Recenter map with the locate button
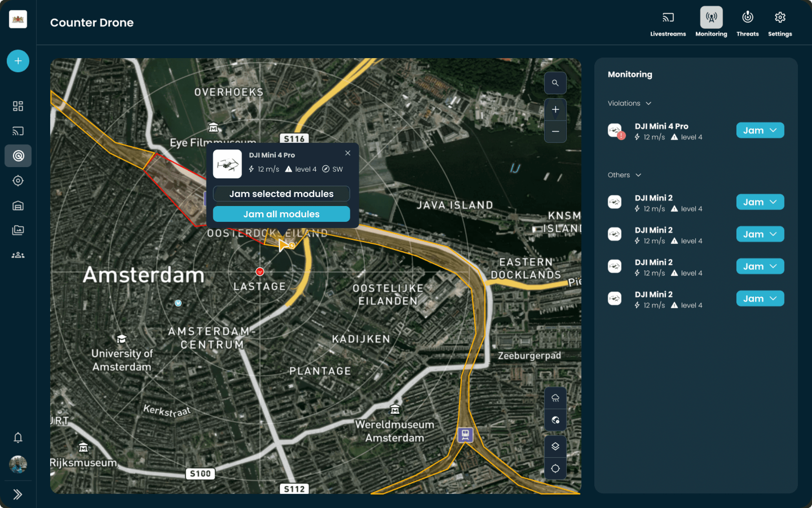812x508 pixels. (x=555, y=468)
